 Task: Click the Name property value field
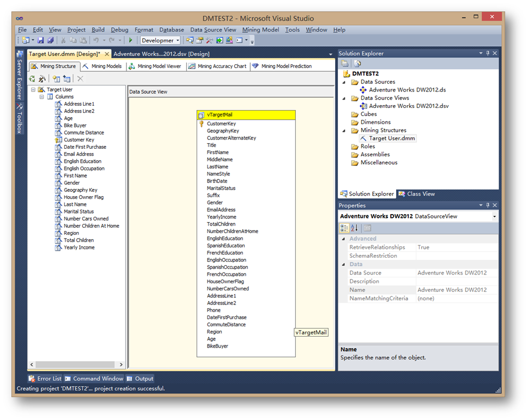point(457,290)
